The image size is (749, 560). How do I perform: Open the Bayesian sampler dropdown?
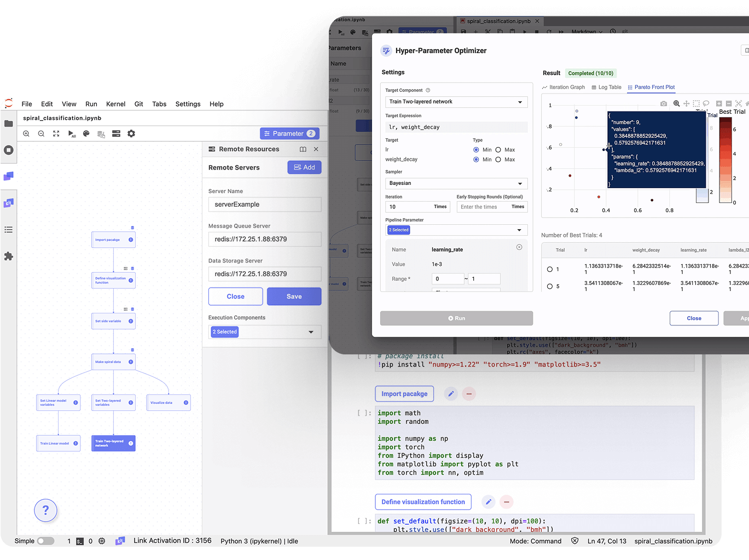pyautogui.click(x=456, y=183)
